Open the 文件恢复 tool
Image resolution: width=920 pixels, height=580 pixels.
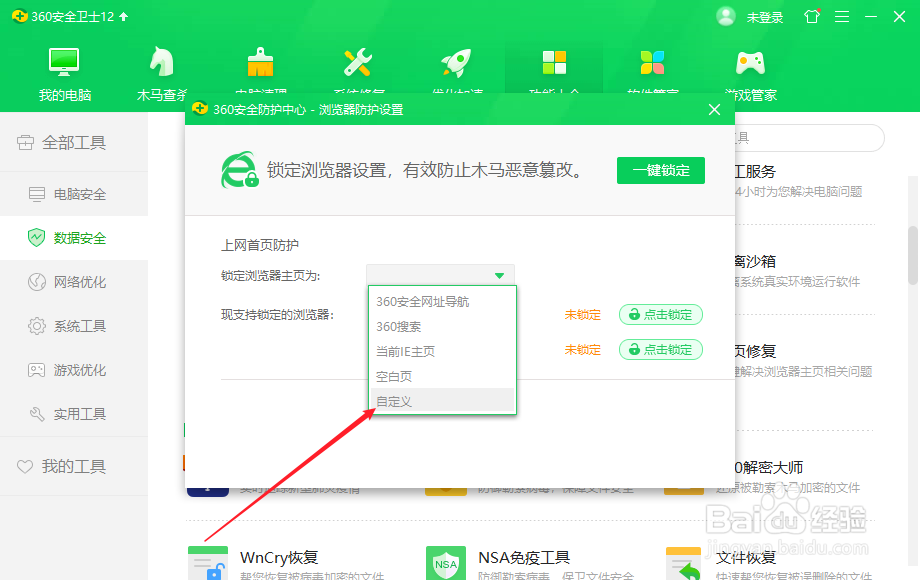point(746,557)
